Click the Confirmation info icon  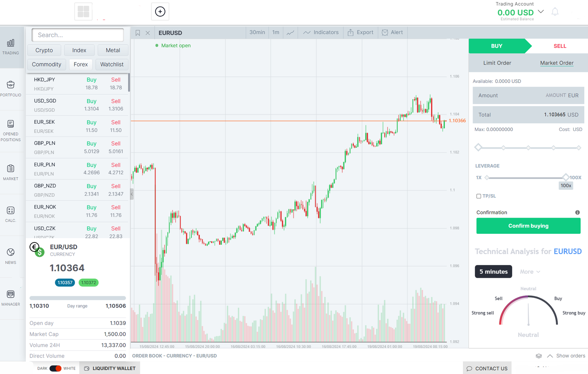577,213
